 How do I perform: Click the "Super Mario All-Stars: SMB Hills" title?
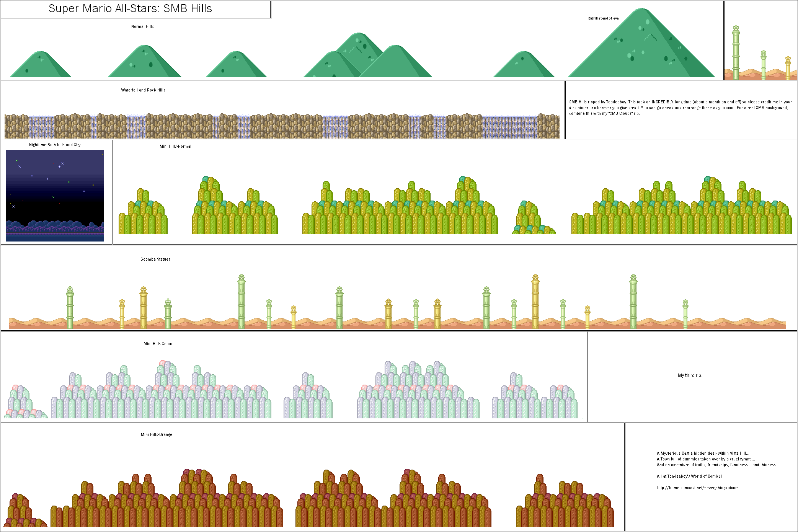tap(130, 9)
